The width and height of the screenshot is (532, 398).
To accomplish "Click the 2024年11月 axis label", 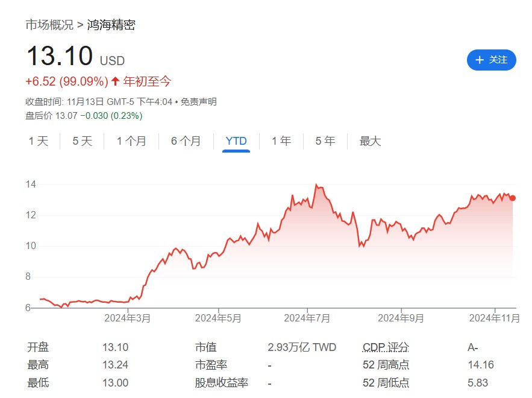I will tap(494, 318).
